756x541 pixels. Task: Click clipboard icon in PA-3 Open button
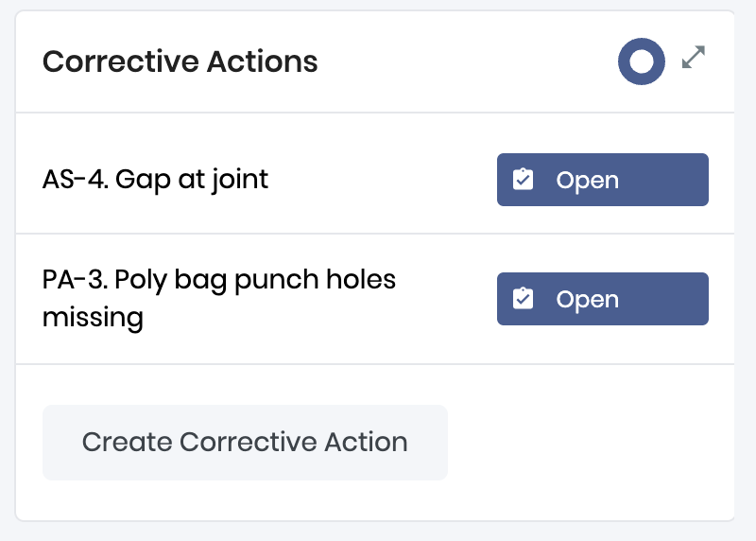coord(523,299)
